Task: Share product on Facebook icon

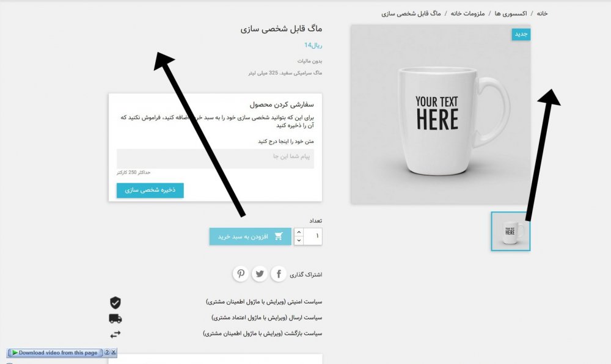Action: click(279, 274)
